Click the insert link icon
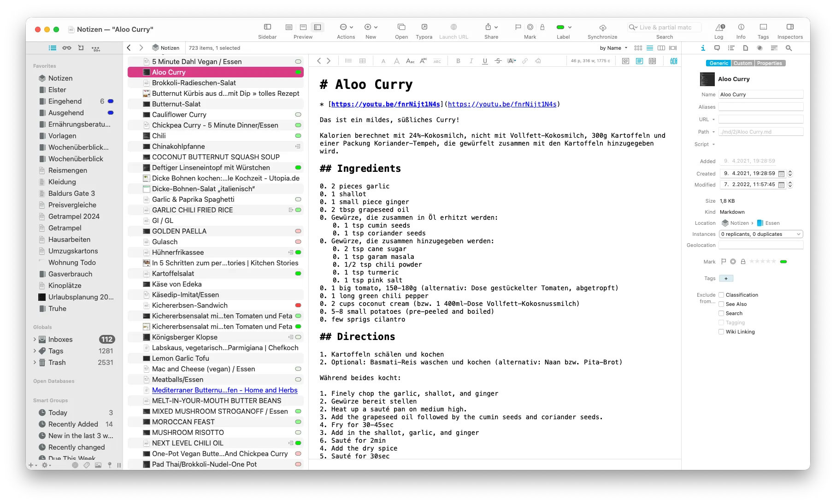This screenshot has height=504, width=836. (x=524, y=60)
